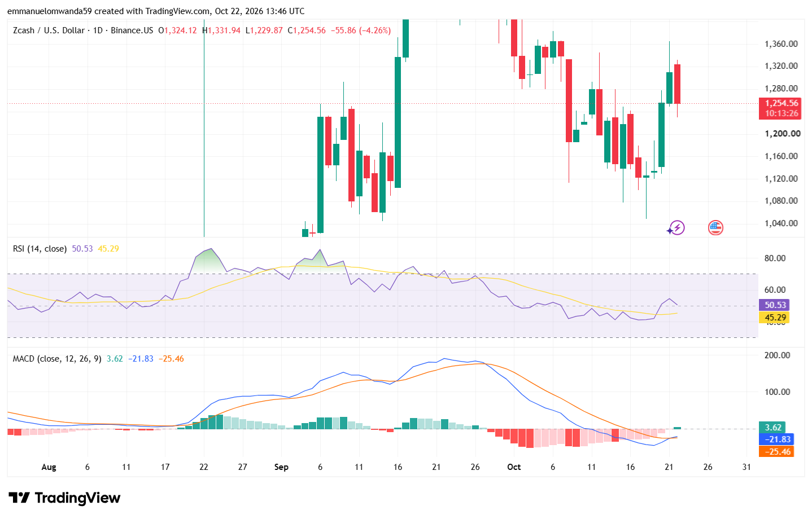Click the green 3.62 value in MACD legend
Screen dimensions: 812x519
pyautogui.click(x=115, y=359)
